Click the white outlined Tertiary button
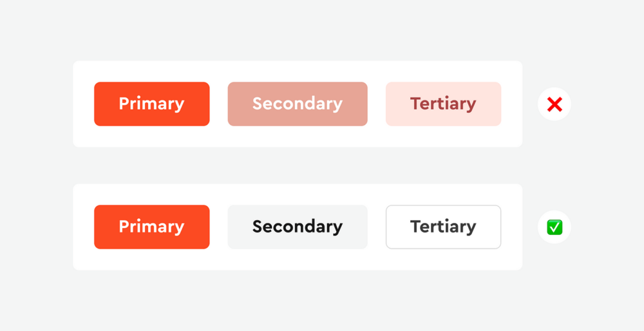 (443, 227)
